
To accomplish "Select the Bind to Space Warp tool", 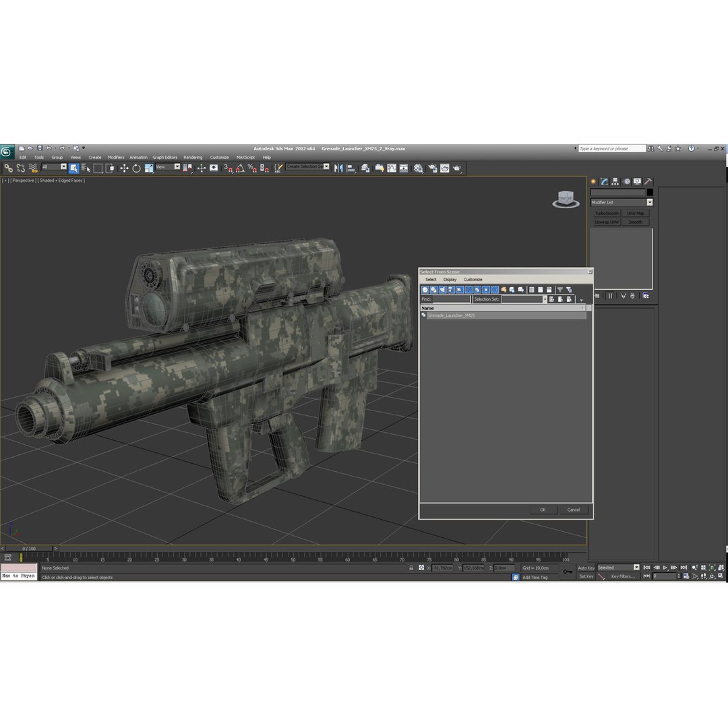I will pyautogui.click(x=33, y=168).
